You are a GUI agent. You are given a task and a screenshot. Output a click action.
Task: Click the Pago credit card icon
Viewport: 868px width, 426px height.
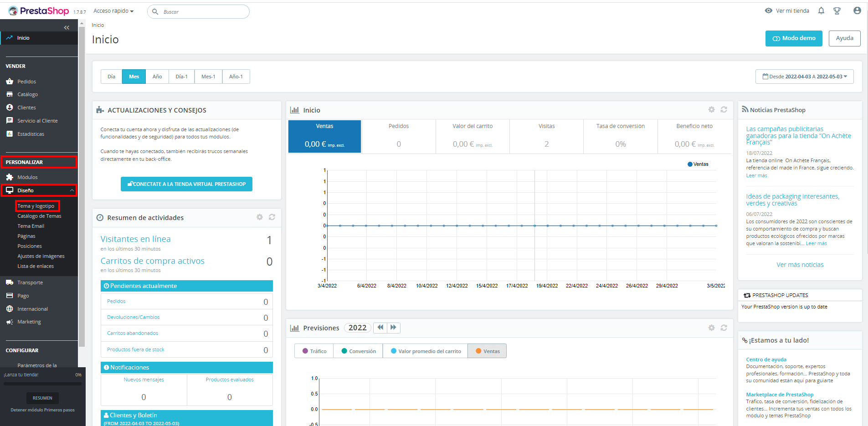point(10,296)
